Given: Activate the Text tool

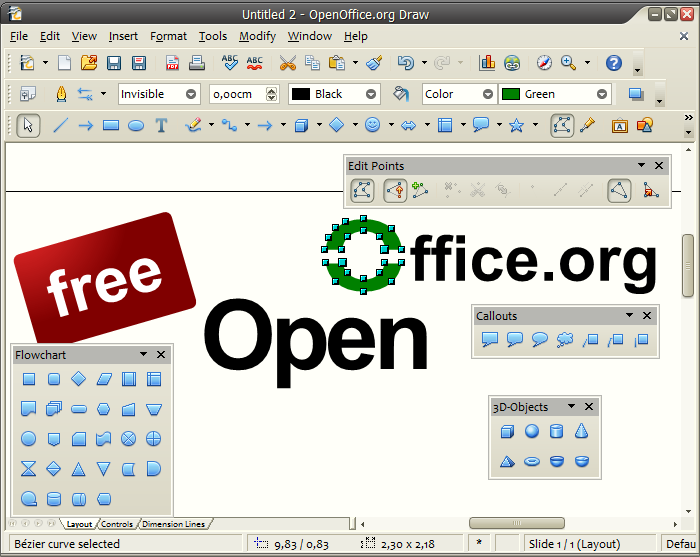Looking at the screenshot, I should pyautogui.click(x=161, y=125).
